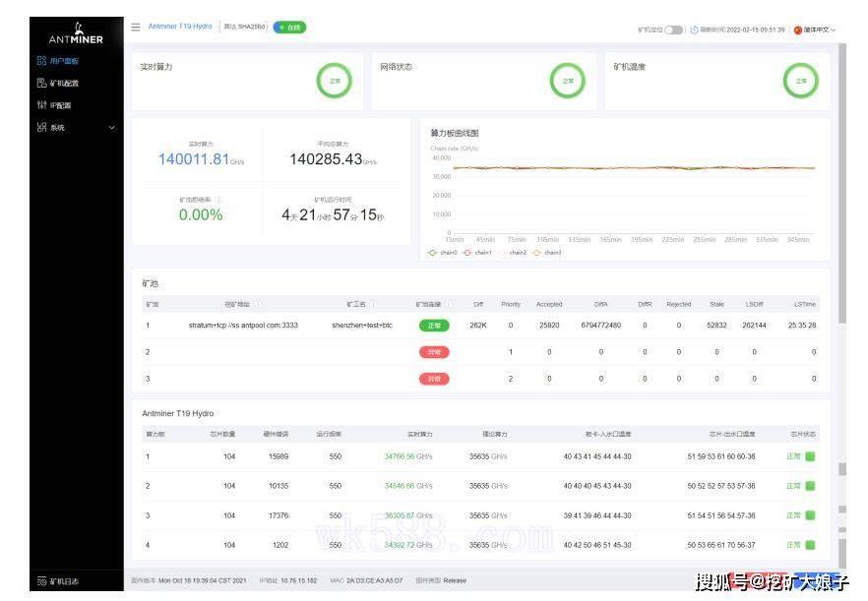Click the 262K Diff value
The image size is (868, 601).
478,326
